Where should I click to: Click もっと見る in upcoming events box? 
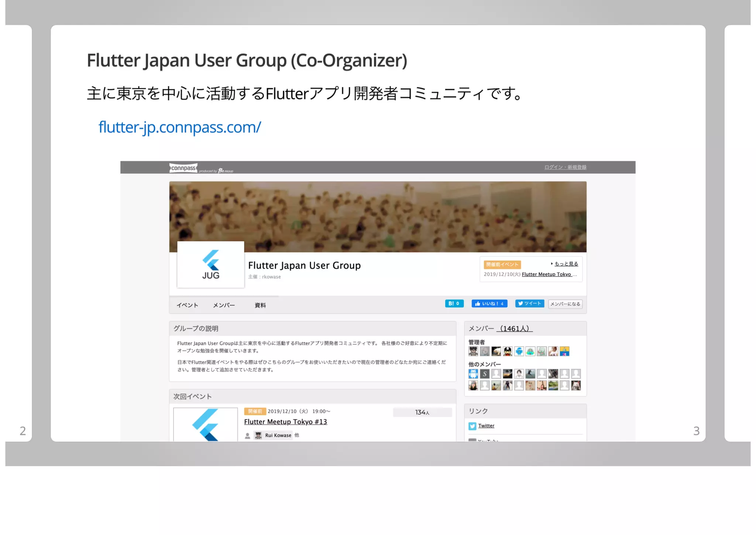click(x=566, y=264)
